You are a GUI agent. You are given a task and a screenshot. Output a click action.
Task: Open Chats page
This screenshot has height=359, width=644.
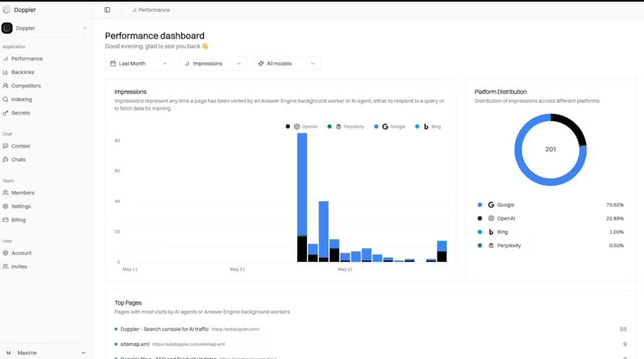tap(18, 159)
